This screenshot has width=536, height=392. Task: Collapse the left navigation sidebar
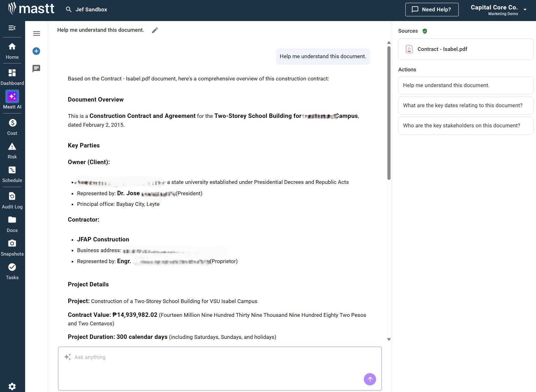(x=12, y=28)
